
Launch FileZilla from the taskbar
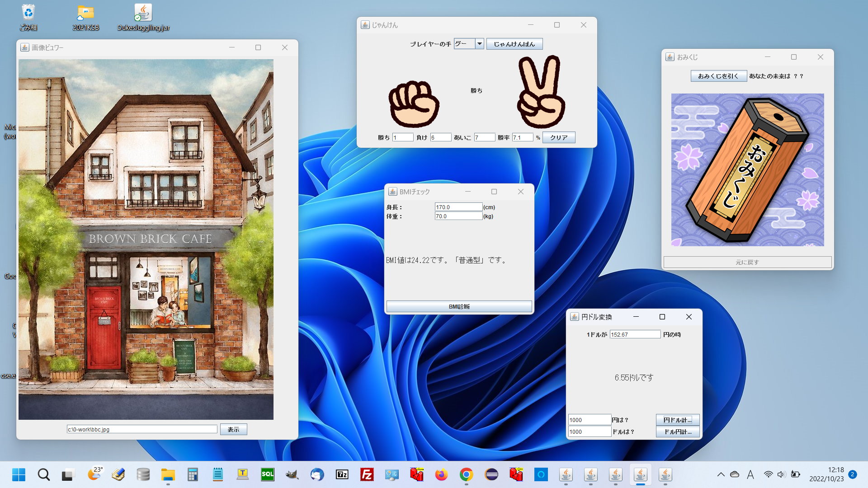[x=367, y=474]
